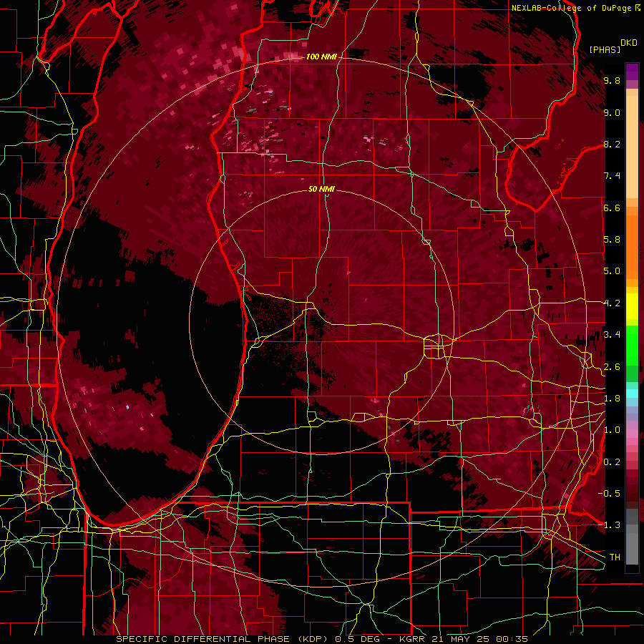Click the TH threshold label
The width and height of the screenshot is (644, 644).
point(615,557)
